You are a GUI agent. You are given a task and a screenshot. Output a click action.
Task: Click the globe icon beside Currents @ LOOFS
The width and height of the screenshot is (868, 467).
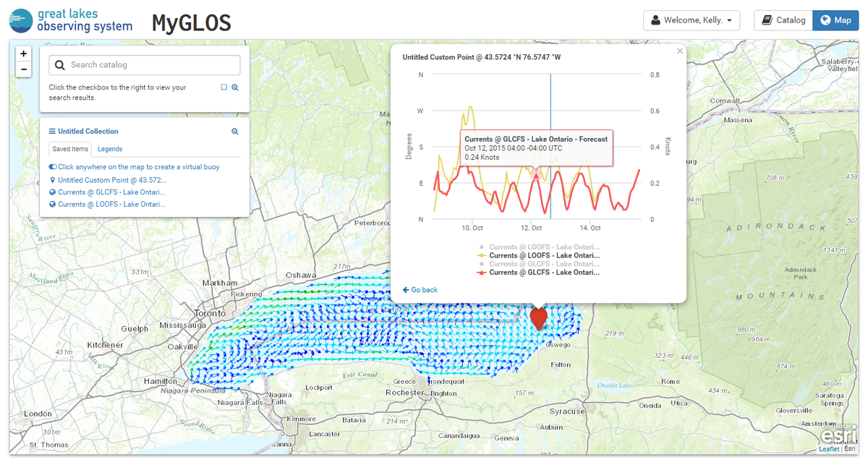point(52,205)
